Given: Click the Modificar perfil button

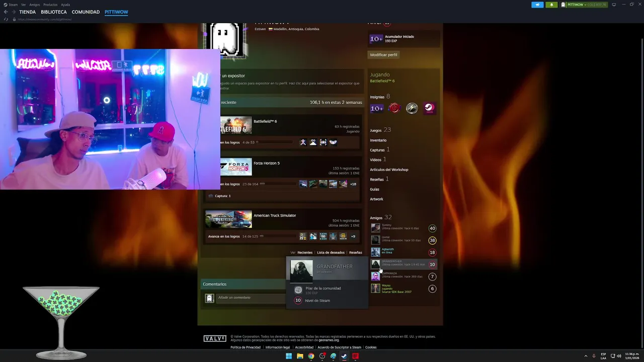Looking at the screenshot, I should [383, 54].
